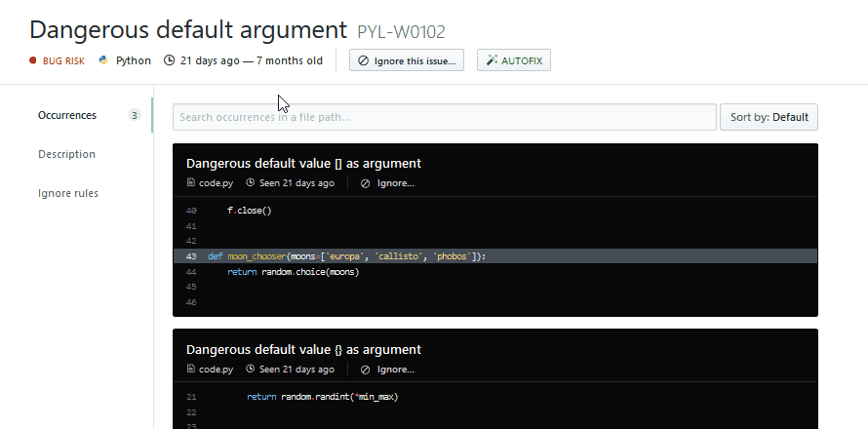The height and width of the screenshot is (429, 868).
Task: Open Ignore menu for [] argument occurrence
Action: click(x=387, y=183)
